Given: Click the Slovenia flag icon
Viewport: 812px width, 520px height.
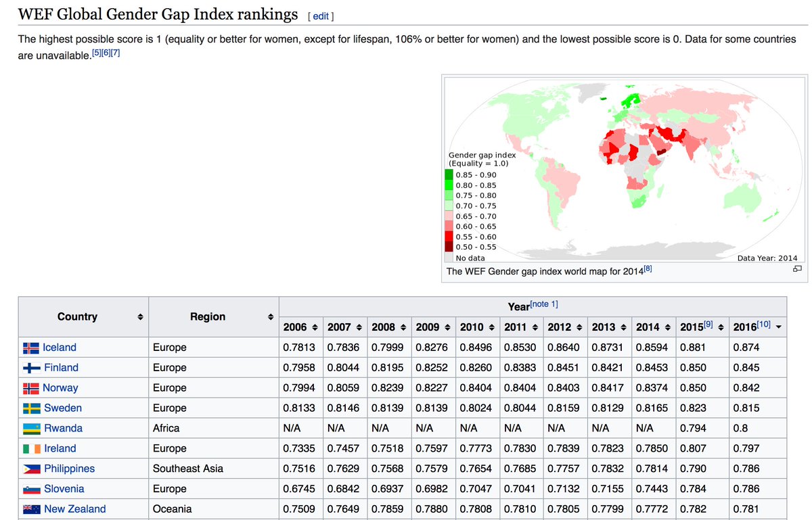Looking at the screenshot, I should click(31, 490).
